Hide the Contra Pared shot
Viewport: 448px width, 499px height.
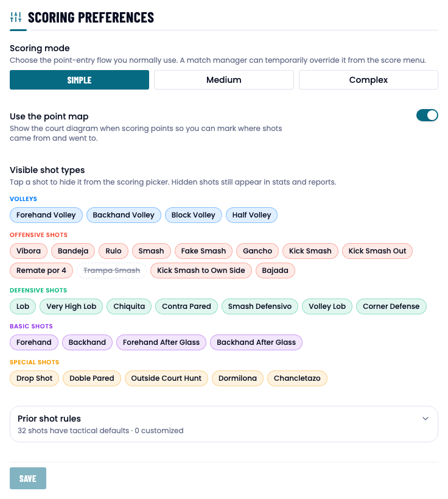(x=187, y=306)
